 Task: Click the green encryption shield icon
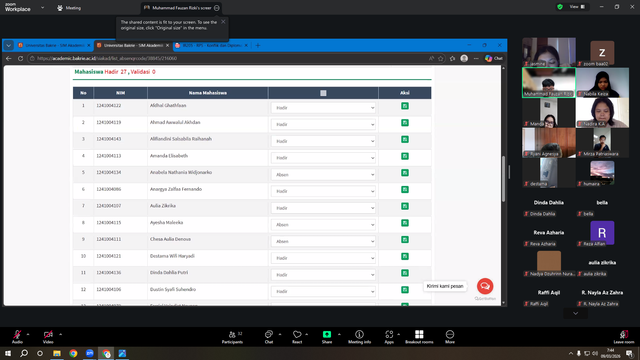(x=560, y=7)
